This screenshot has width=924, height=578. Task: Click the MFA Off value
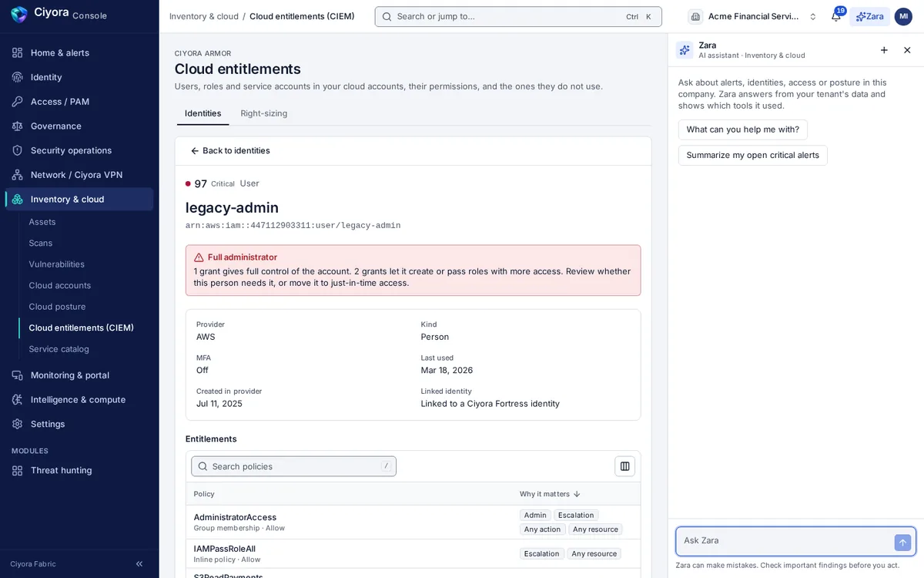[x=203, y=370]
